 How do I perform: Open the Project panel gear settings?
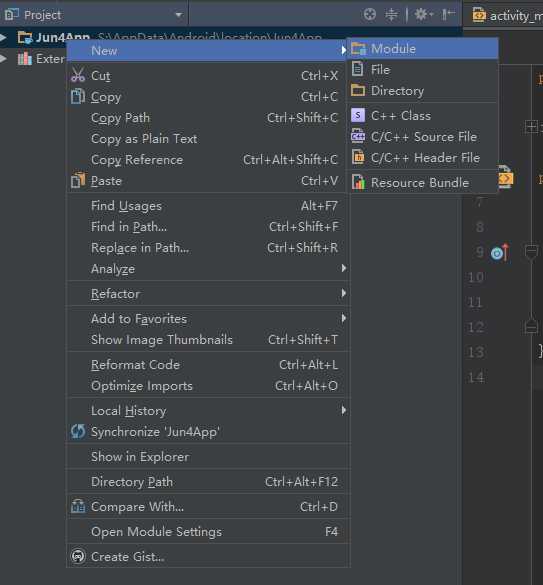(424, 15)
